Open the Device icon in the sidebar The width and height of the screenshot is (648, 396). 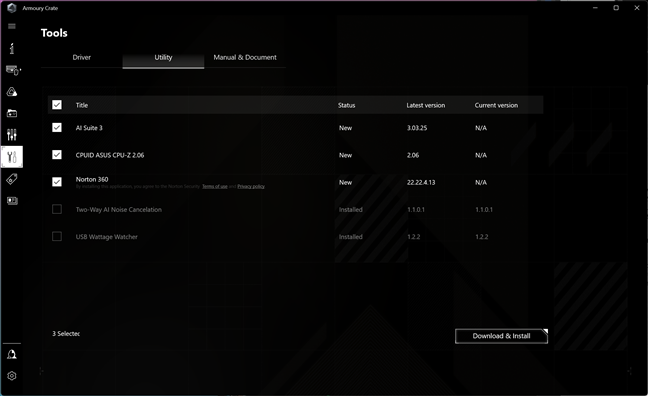[12, 70]
